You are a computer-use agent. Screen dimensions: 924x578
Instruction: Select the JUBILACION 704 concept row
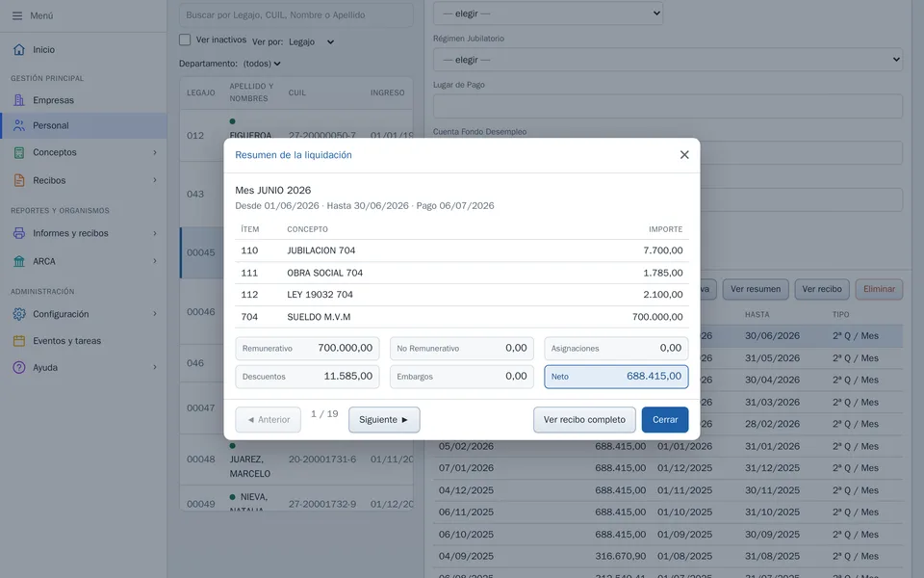click(462, 250)
